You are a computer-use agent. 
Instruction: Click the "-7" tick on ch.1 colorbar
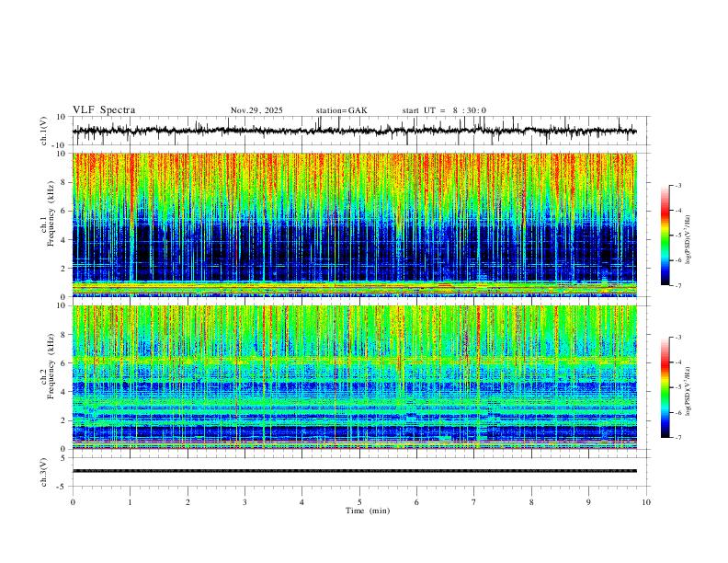tap(678, 286)
